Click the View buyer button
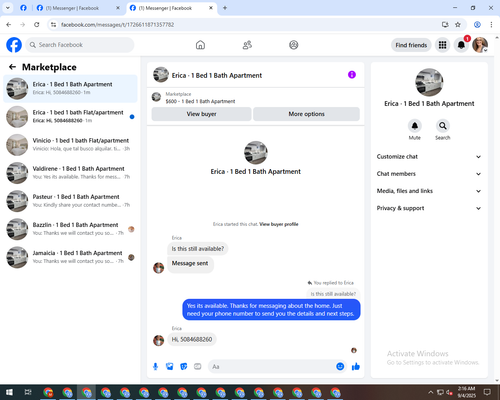The width and height of the screenshot is (500, 400). tap(201, 114)
